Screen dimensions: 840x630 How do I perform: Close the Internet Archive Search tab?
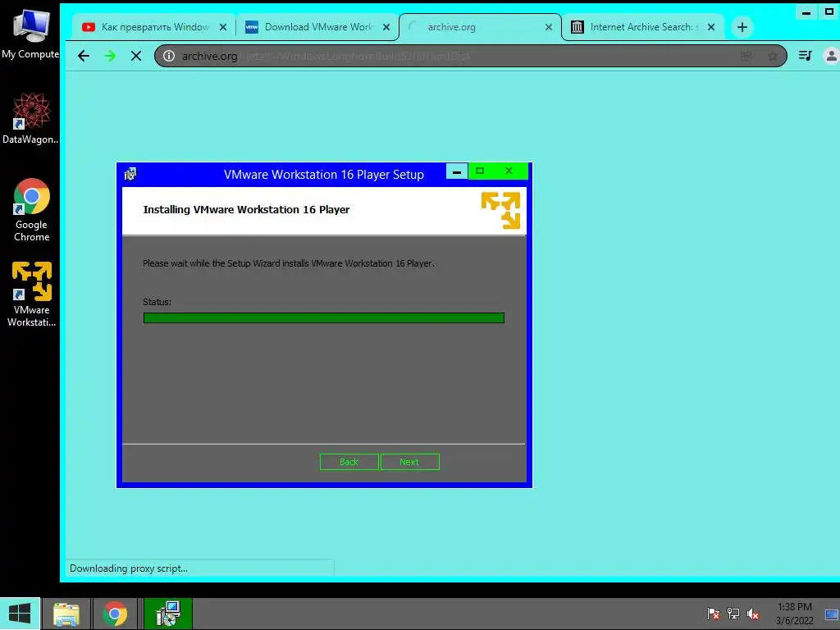711,27
